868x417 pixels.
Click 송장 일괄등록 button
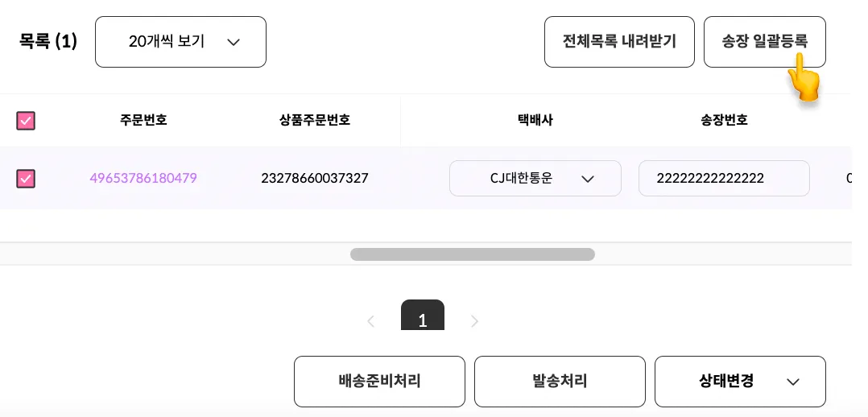[x=764, y=42]
